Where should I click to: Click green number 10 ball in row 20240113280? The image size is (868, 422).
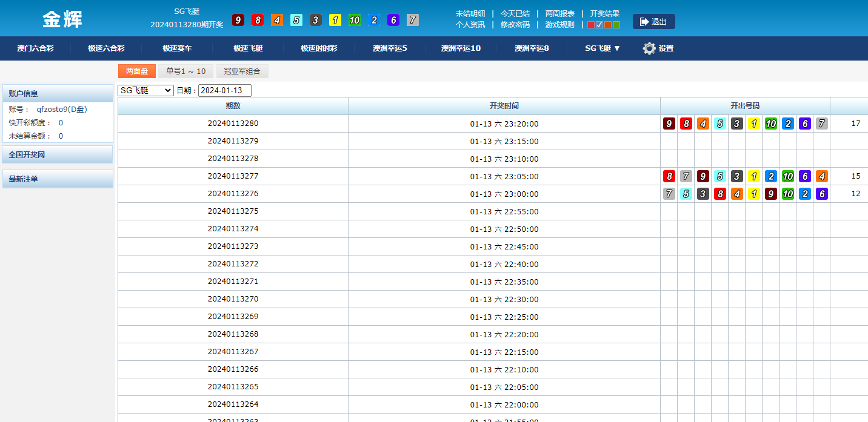[x=770, y=124]
